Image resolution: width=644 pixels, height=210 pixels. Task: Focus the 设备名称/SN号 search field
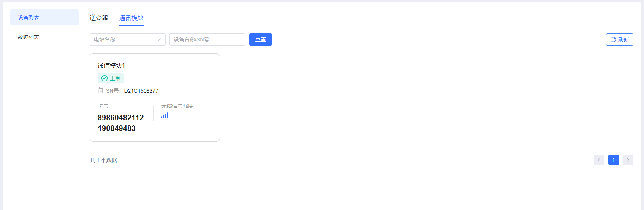(207, 39)
